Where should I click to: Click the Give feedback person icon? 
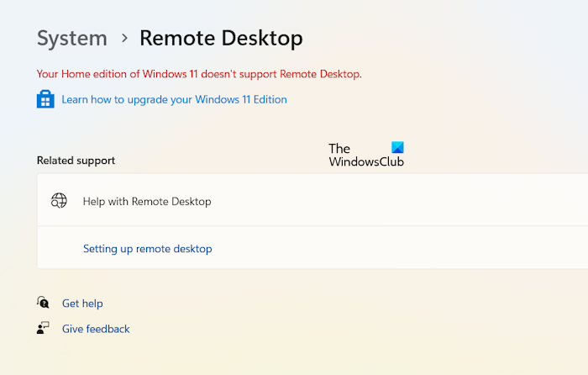pos(44,328)
